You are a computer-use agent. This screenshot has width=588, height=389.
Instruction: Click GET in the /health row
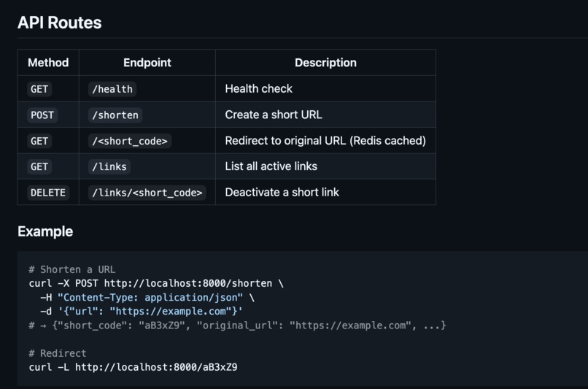click(39, 89)
